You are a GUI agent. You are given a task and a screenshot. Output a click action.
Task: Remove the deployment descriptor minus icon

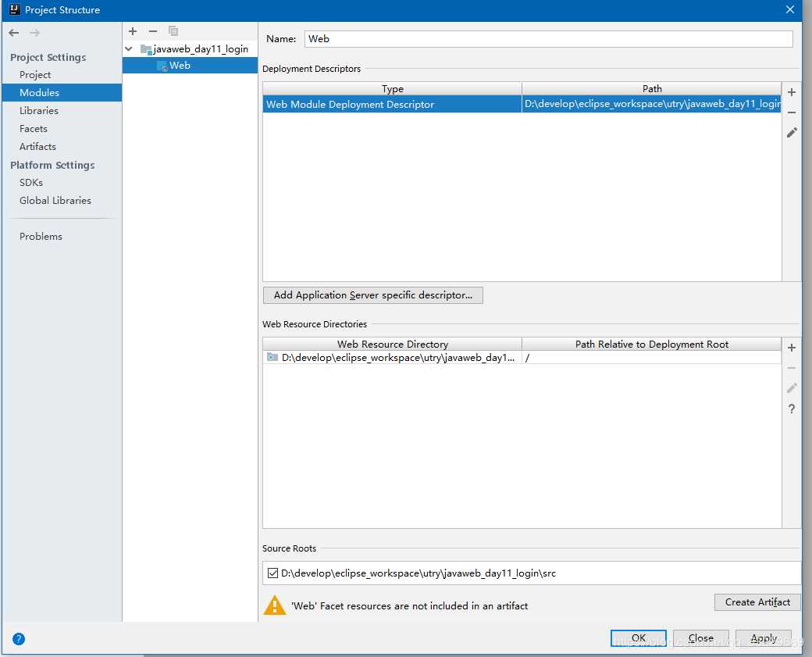click(x=791, y=112)
